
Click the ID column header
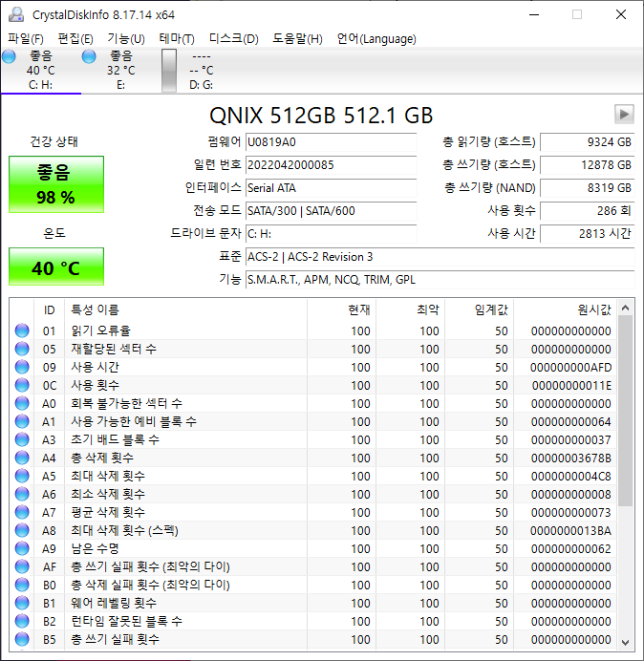50,310
